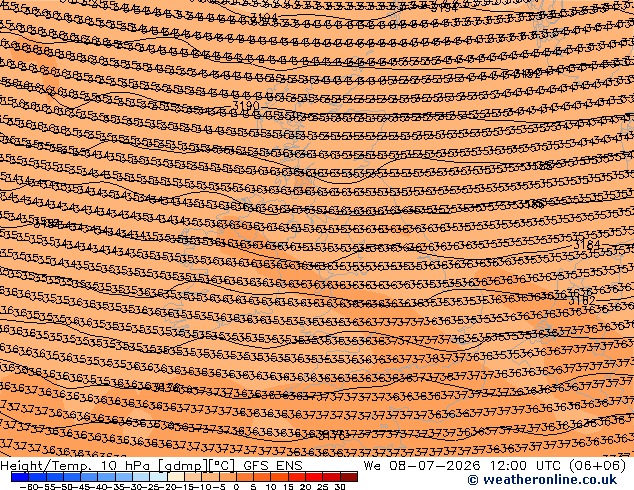The width and height of the screenshot is (634, 490).
Task: Click the (06+06) forecast run label
Action: pyautogui.click(x=598, y=466)
